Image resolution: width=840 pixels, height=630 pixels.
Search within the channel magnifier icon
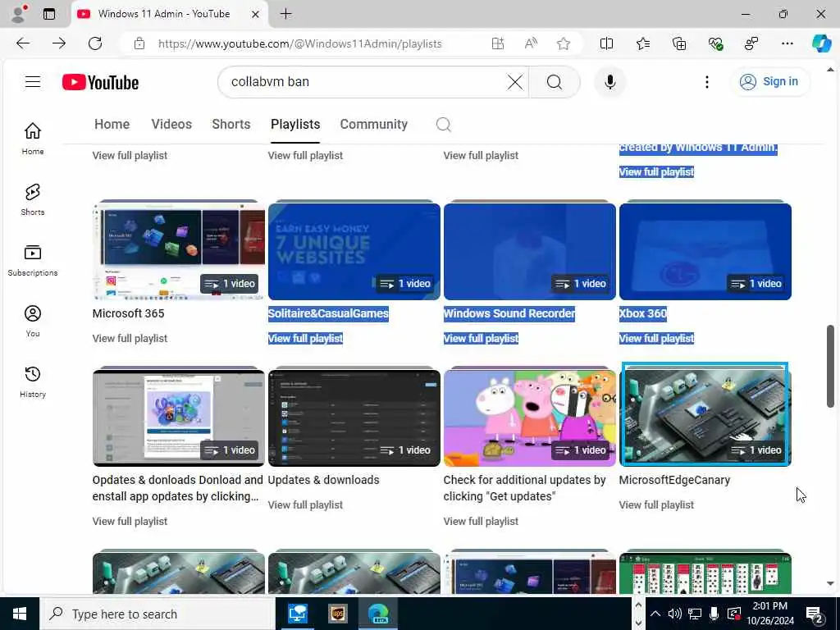click(x=443, y=125)
